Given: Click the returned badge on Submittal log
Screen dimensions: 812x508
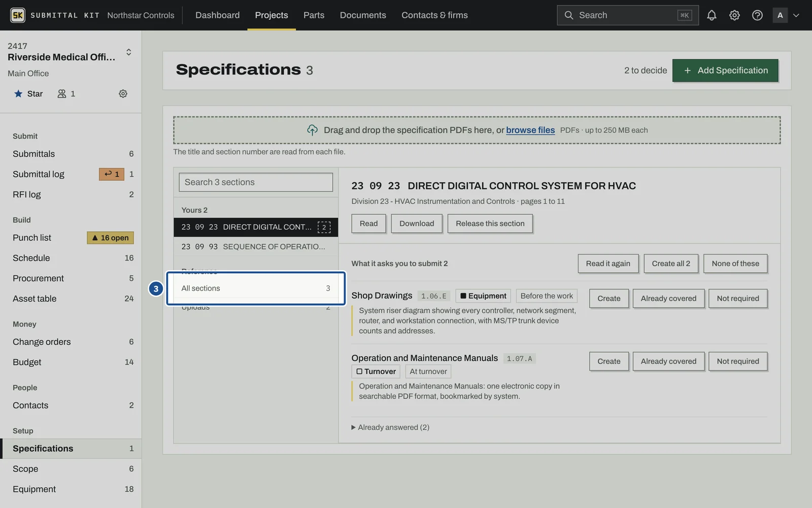Looking at the screenshot, I should pos(112,174).
